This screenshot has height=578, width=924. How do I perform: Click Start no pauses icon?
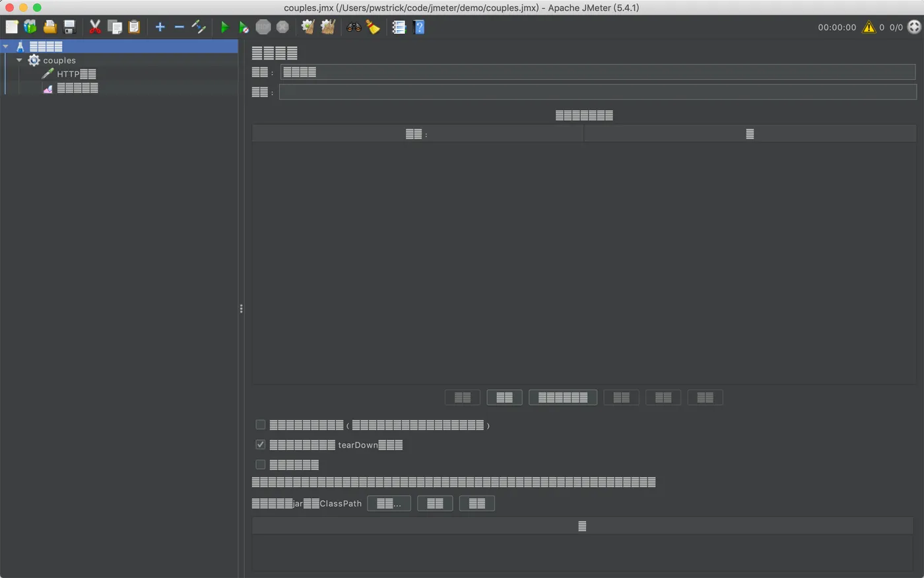[x=244, y=27]
